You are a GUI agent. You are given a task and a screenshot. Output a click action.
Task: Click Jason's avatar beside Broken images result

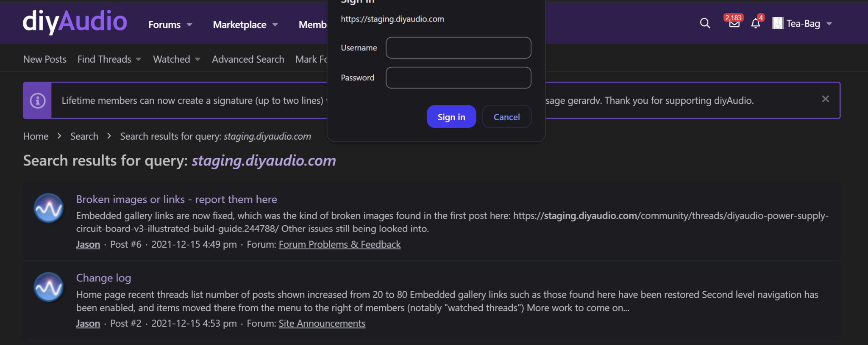click(49, 208)
